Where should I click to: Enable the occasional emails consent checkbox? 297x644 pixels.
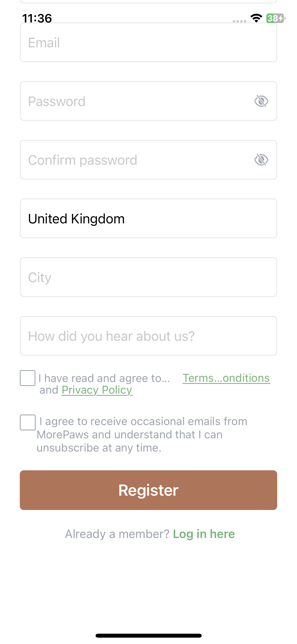[28, 422]
